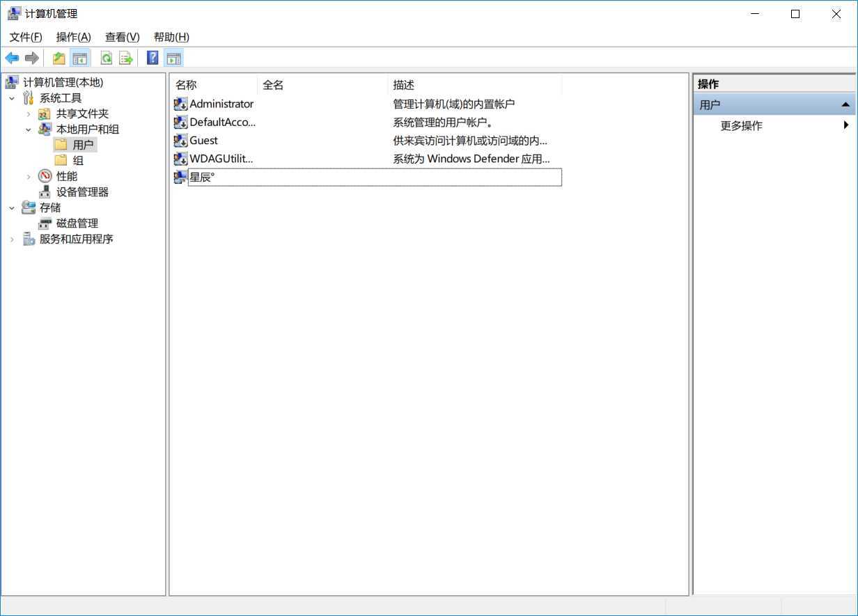The width and height of the screenshot is (858, 616).
Task: Toggle the action pane show/hide button
Action: click(173, 58)
